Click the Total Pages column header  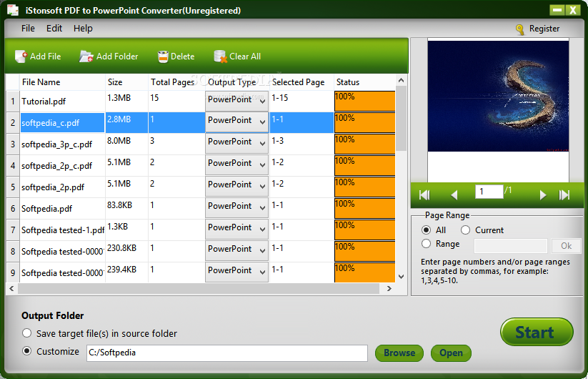(x=176, y=82)
